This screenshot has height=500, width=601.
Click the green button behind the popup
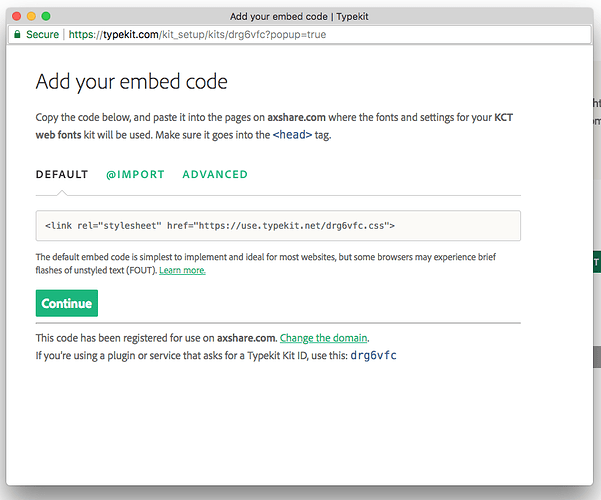coord(596,263)
